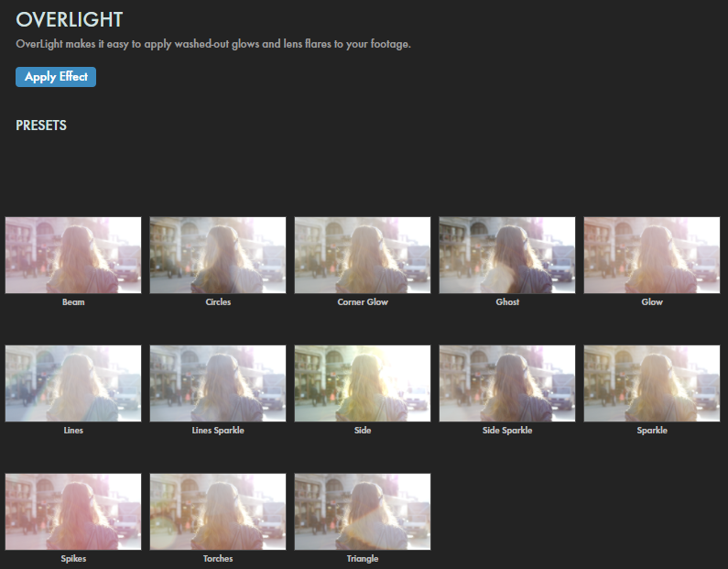Image resolution: width=728 pixels, height=569 pixels.
Task: Click the OVERLIGHT title heading
Action: [70, 19]
